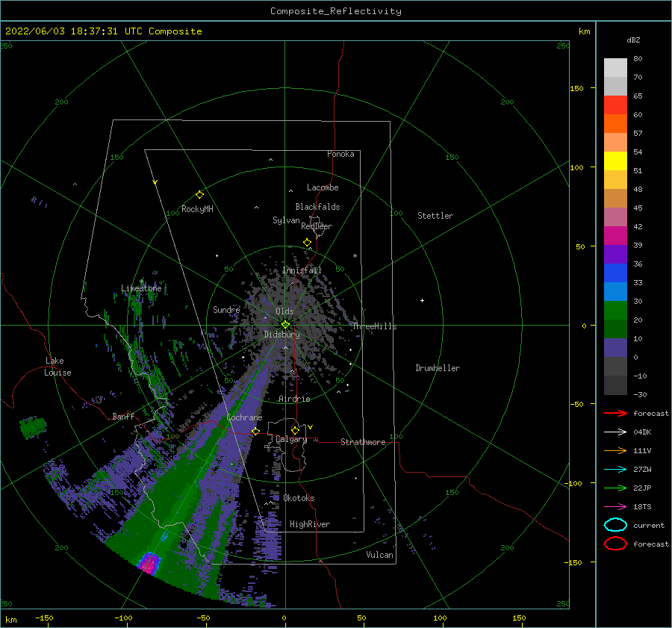Click the Innisfail label
Screen dimensions: 672x628
click(x=302, y=270)
